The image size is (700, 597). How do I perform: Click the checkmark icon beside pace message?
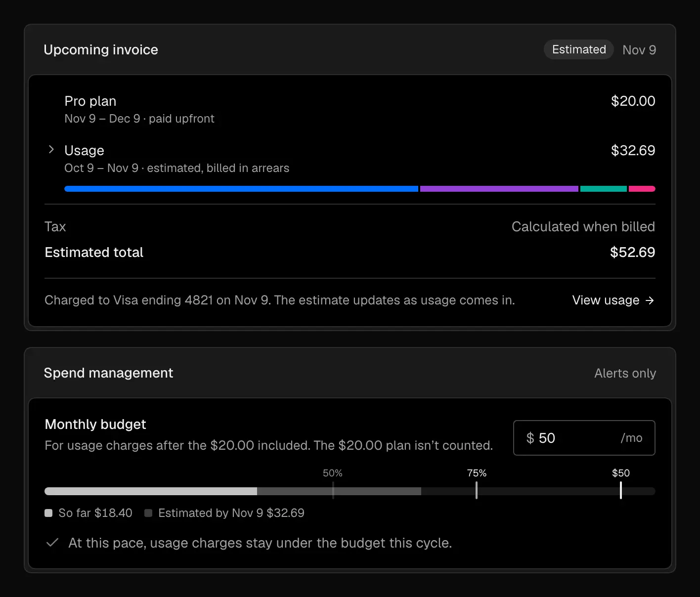(52, 543)
